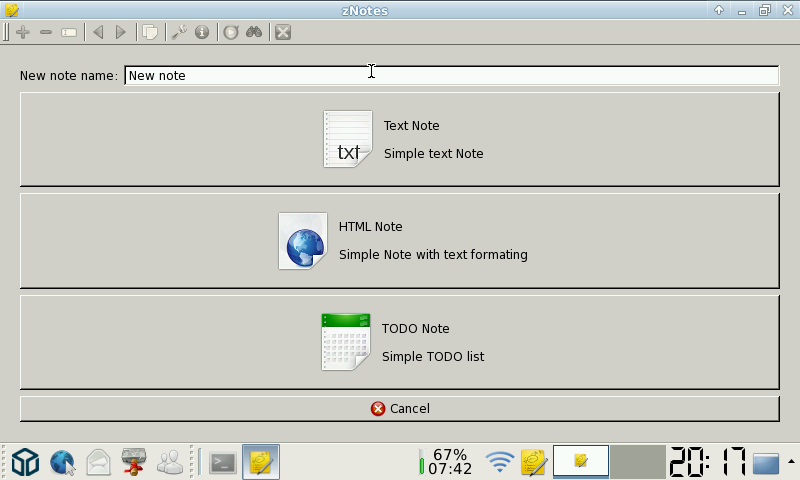Click the joystick device taskbar icon
The image size is (800, 480).
tap(134, 462)
